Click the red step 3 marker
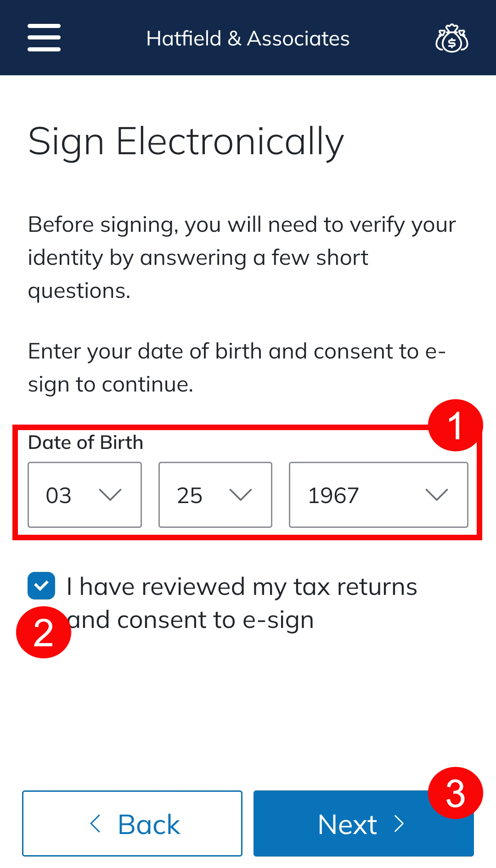 coord(455,793)
